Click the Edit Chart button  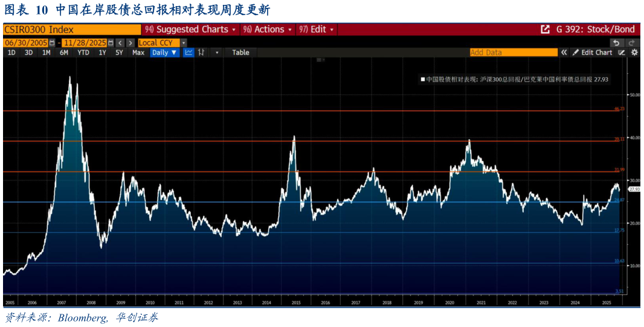click(x=591, y=53)
